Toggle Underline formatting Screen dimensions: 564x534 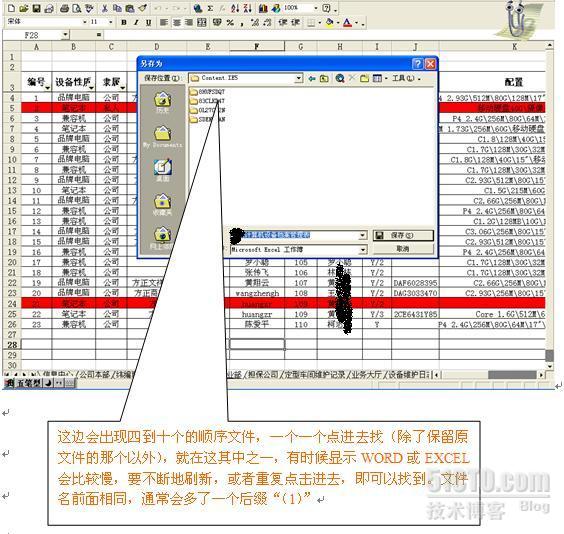pyautogui.click(x=149, y=23)
